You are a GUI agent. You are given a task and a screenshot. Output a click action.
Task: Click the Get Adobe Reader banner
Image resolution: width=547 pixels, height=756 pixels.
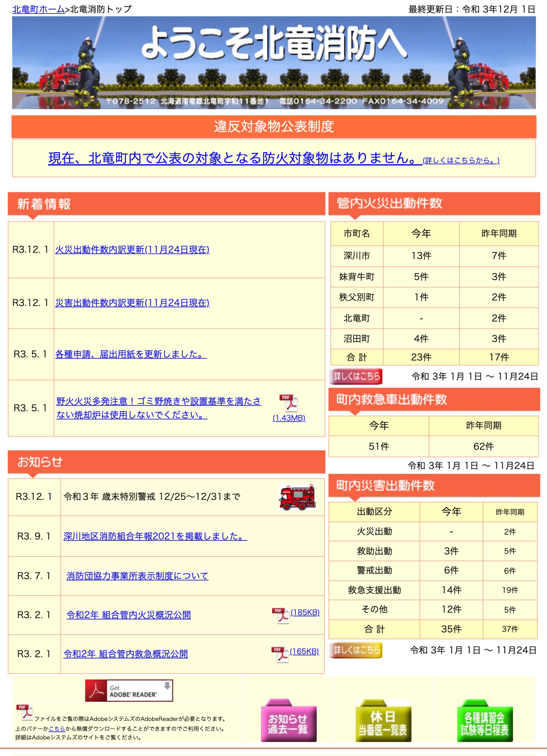point(129,690)
